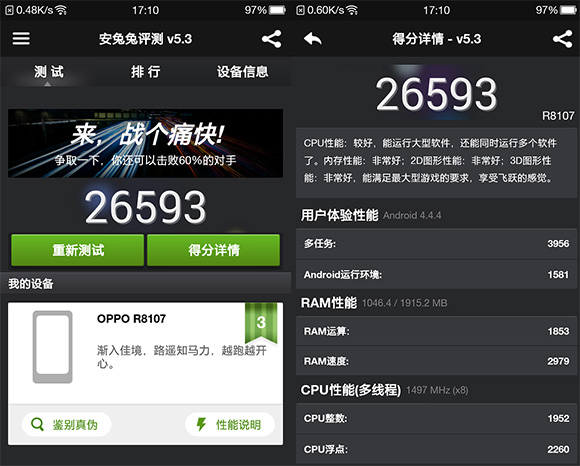Select the CPU浮点 2260 row
The height and width of the screenshot is (466, 580).
pos(436,449)
